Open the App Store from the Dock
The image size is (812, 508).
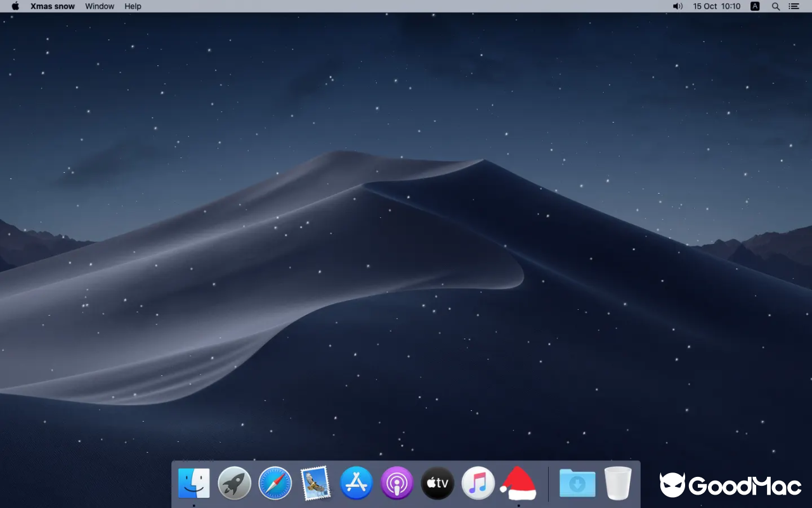click(357, 483)
